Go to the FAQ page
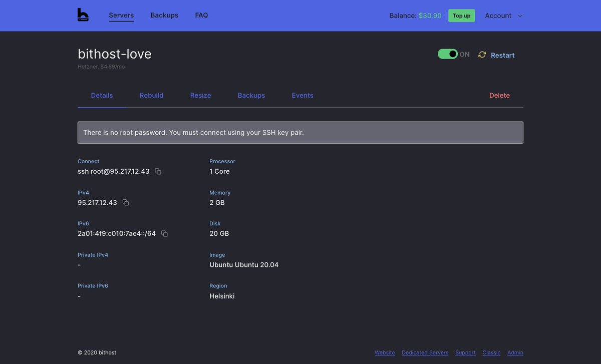Viewport: 601px width, 364px height. point(201,15)
